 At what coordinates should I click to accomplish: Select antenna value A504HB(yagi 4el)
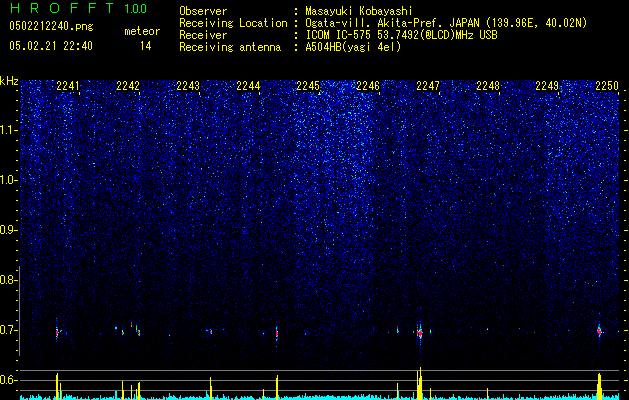point(353,47)
